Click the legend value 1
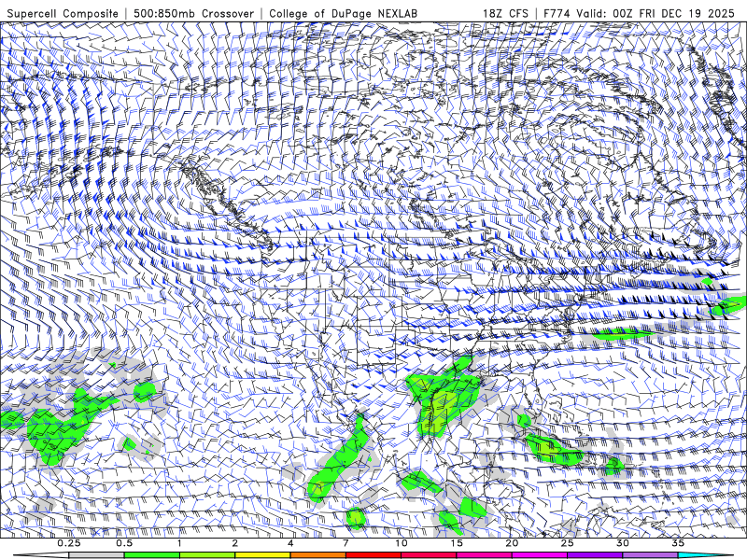The width and height of the screenshot is (747, 560). click(179, 543)
